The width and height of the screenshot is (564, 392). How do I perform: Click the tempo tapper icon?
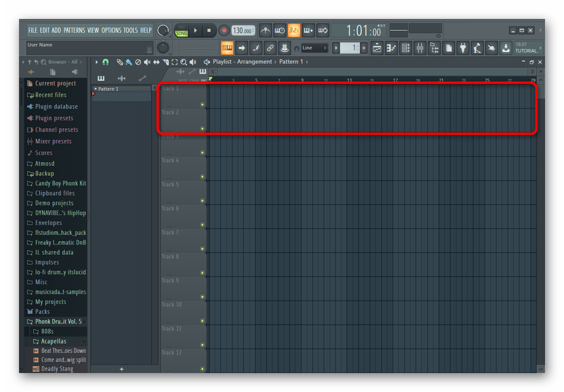(477, 48)
